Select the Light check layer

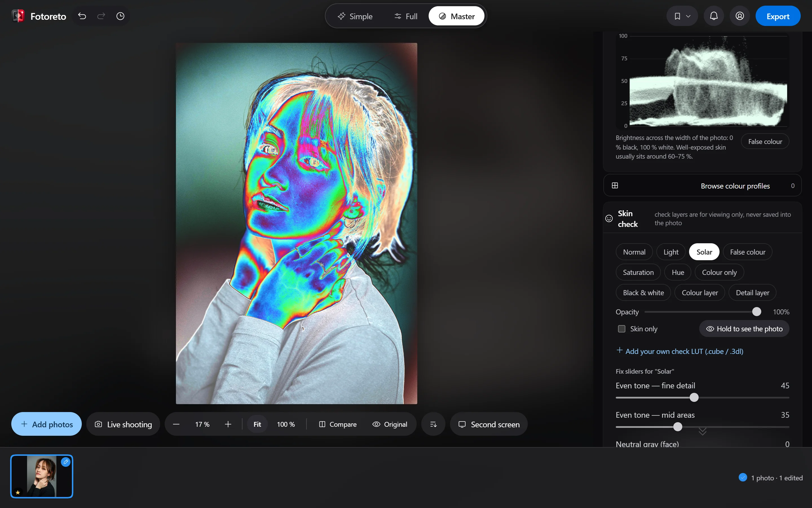tap(671, 252)
